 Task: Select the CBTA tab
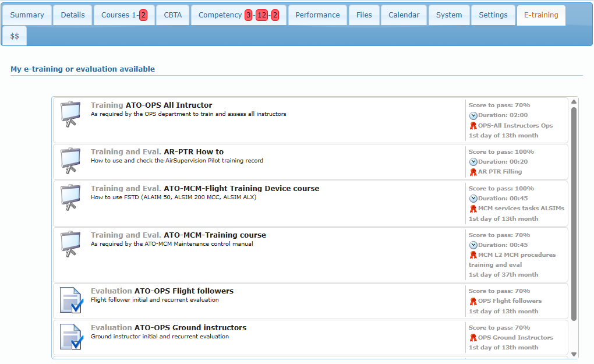pos(173,15)
